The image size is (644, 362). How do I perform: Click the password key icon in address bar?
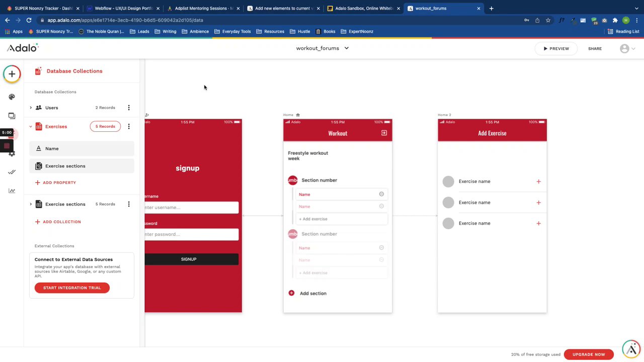pos(527,20)
